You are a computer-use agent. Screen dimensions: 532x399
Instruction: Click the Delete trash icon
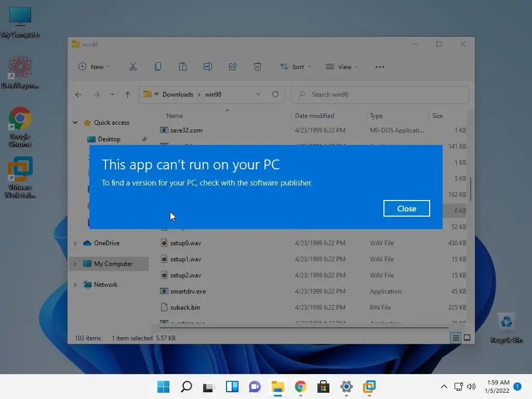coord(258,66)
